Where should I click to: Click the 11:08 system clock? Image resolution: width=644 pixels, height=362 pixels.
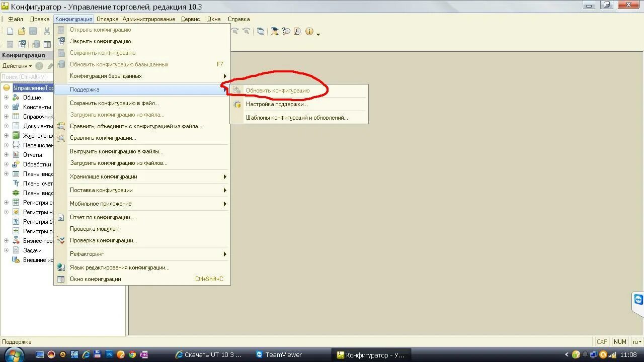628,354
